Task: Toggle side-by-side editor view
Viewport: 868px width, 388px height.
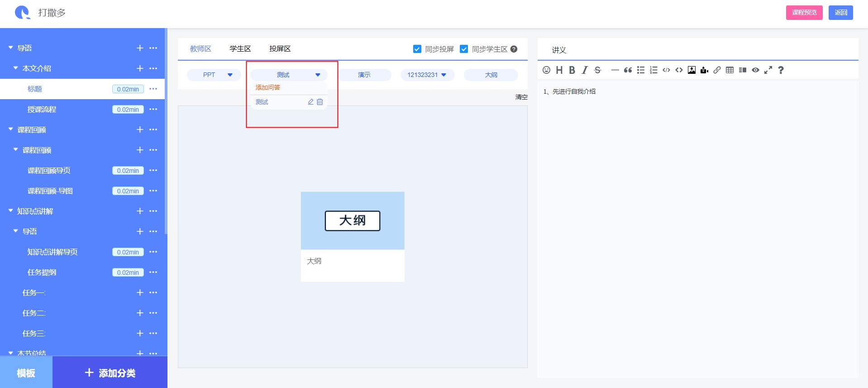Action: pos(743,70)
